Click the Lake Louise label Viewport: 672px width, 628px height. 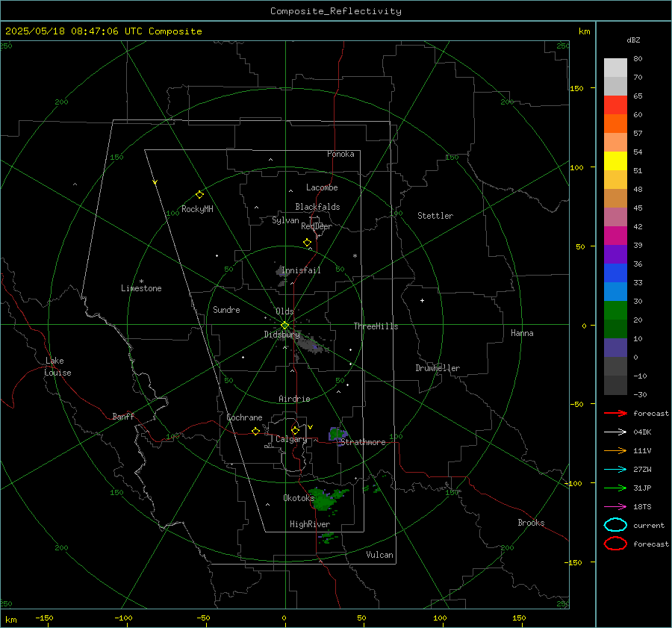57,367
